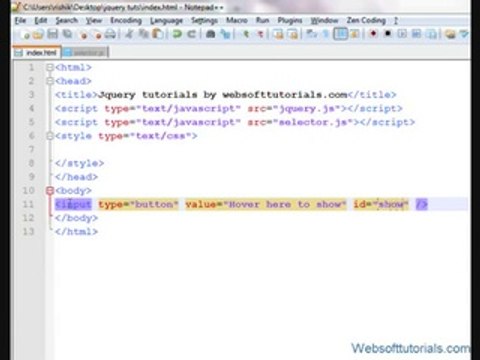
Task: Click the </style> tag on line 8
Action: tap(80, 163)
